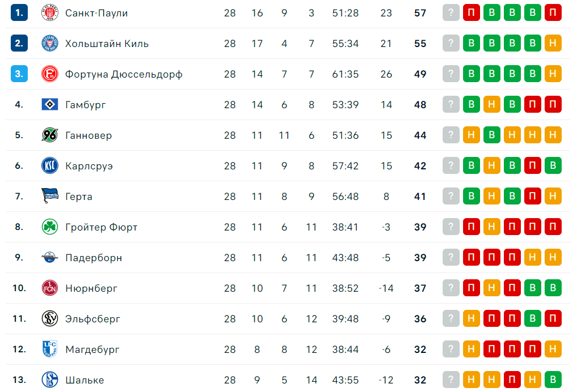Click the last green В badge for Карлсруэ

tap(553, 166)
